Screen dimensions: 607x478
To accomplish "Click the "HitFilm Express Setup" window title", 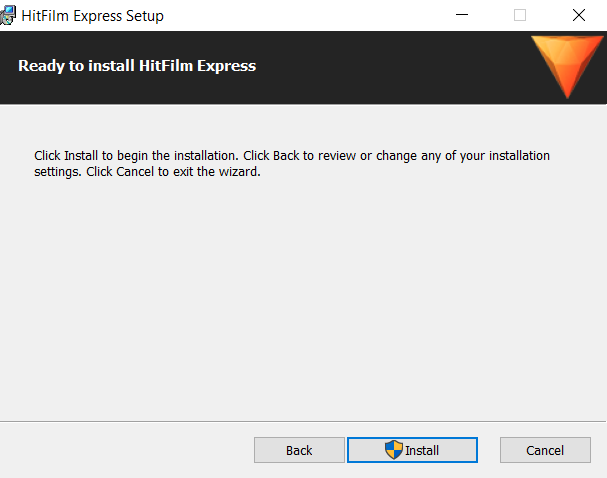I will tap(93, 16).
